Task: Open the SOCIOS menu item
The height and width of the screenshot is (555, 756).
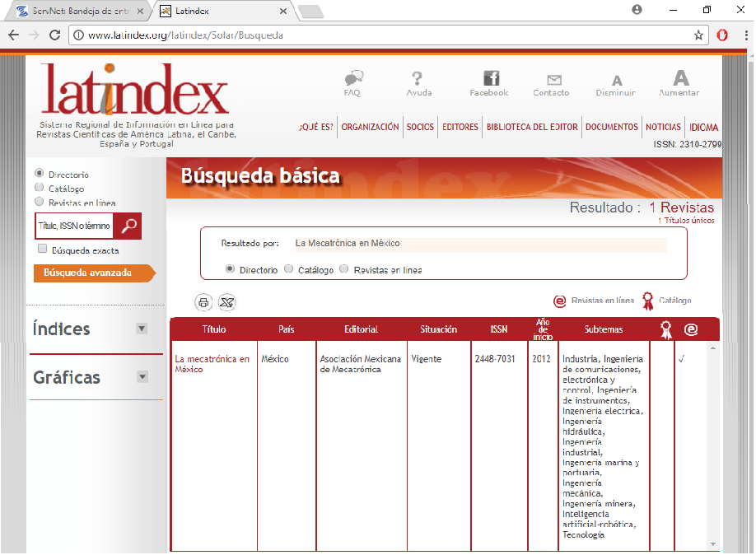Action: click(x=420, y=128)
